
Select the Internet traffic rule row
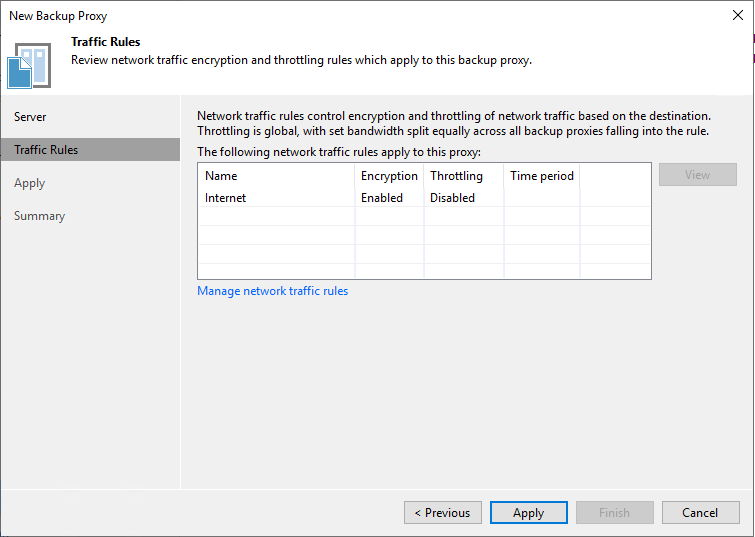(226, 198)
